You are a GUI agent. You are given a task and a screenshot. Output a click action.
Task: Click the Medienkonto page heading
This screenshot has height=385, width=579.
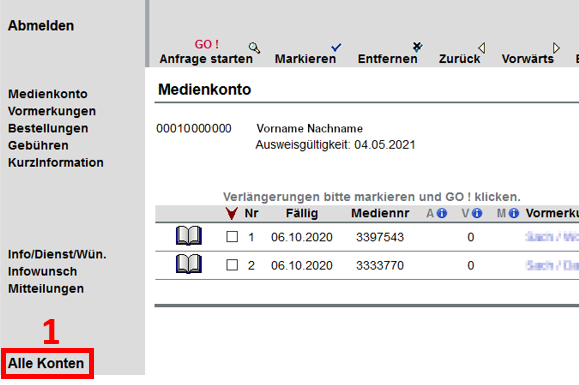pyautogui.click(x=205, y=90)
